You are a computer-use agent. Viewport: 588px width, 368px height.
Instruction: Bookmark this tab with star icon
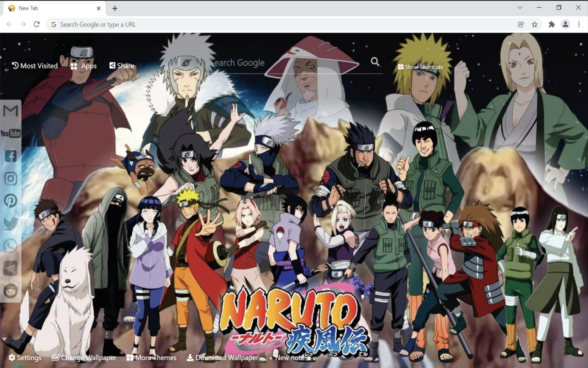pos(535,24)
